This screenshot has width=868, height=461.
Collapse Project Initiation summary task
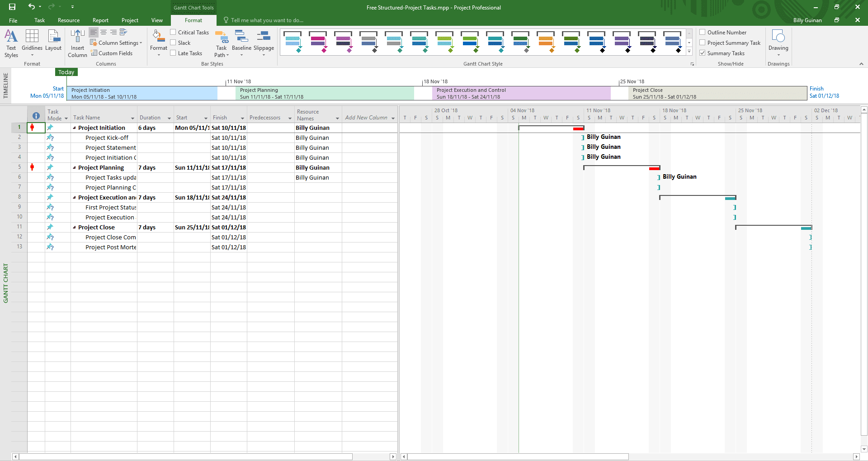(x=75, y=128)
